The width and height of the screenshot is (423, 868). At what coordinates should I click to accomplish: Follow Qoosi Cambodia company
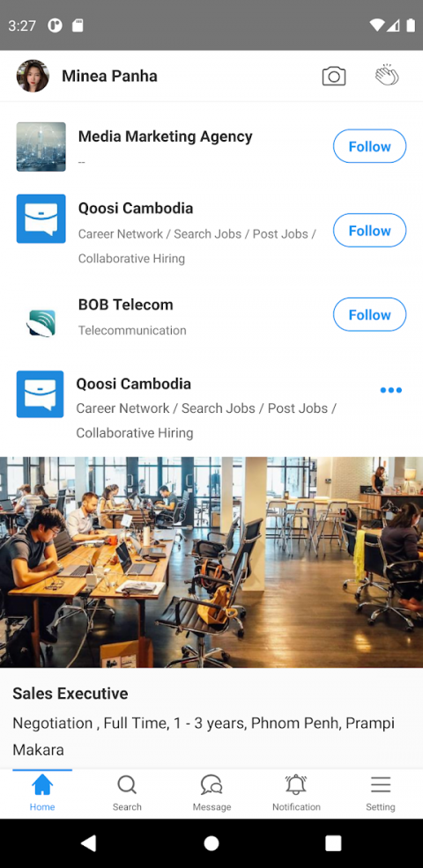click(370, 231)
